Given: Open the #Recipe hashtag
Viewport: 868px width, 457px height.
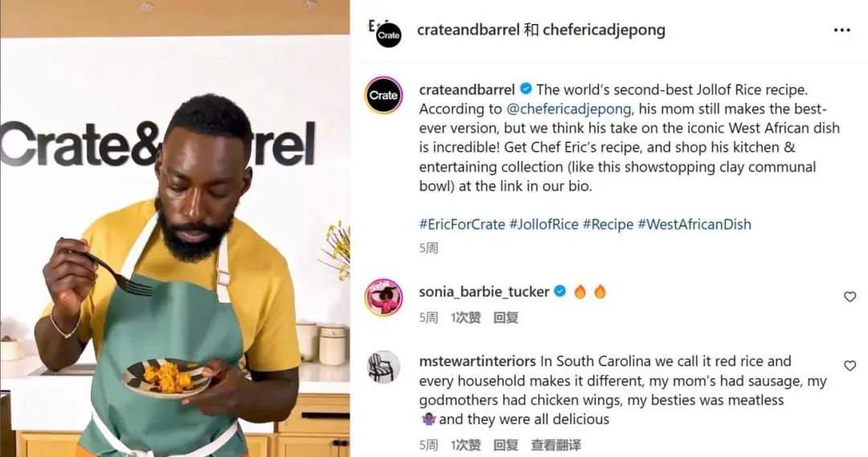Looking at the screenshot, I should click(x=608, y=225).
